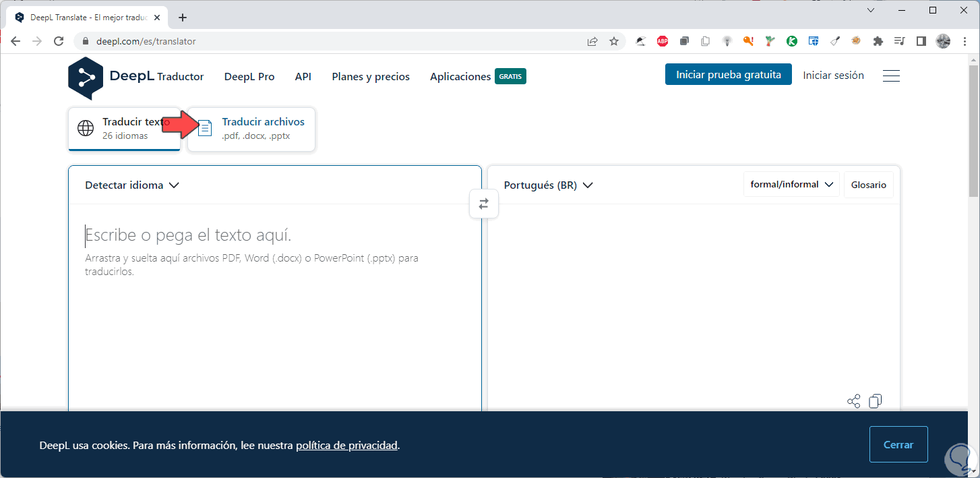Open the Adblock Plus extension

[x=663, y=41]
